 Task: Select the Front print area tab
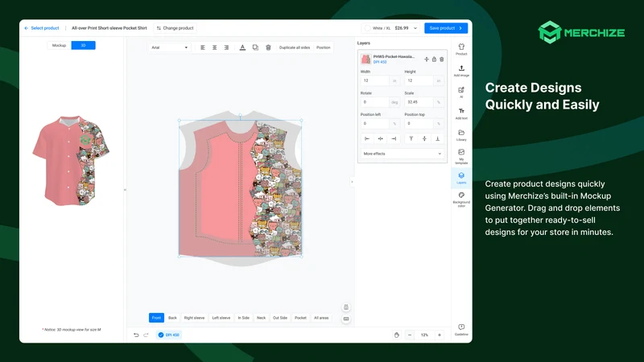(156, 318)
